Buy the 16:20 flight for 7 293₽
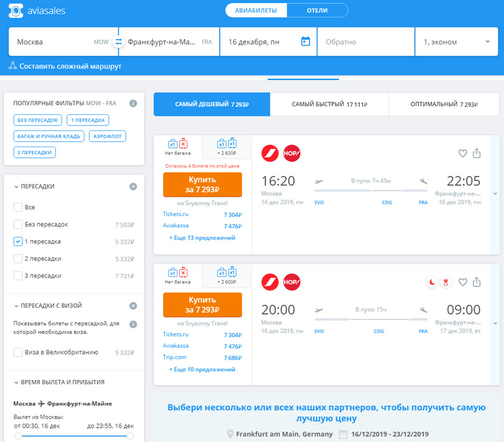 click(x=202, y=184)
